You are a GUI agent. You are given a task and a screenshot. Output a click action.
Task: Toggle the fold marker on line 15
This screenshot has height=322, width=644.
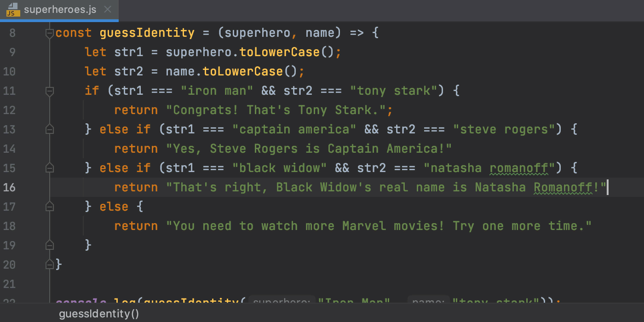pyautogui.click(x=50, y=168)
